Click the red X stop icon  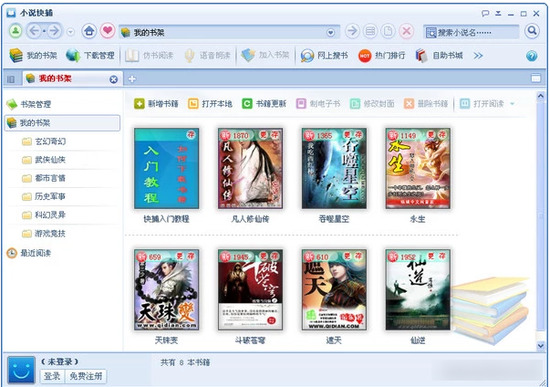coord(407,31)
